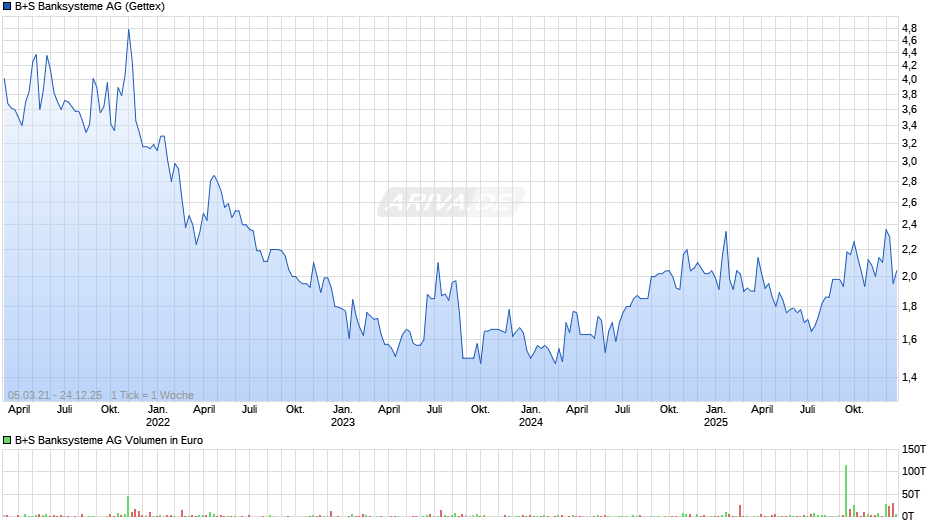Click the '1 Tick = 1 Woche' label
Viewport: 940px width, 526px height.
[x=152, y=395]
